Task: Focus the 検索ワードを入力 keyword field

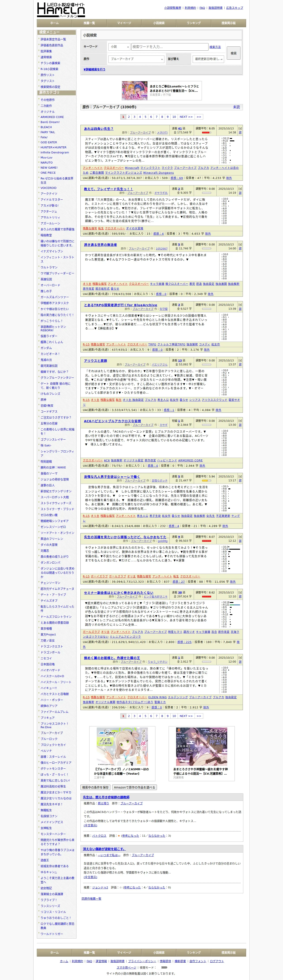Action: point(169,47)
